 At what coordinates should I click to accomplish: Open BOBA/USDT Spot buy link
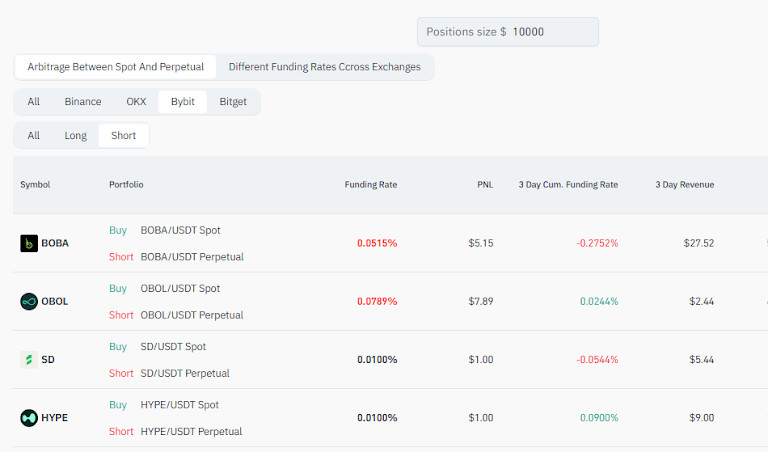180,230
